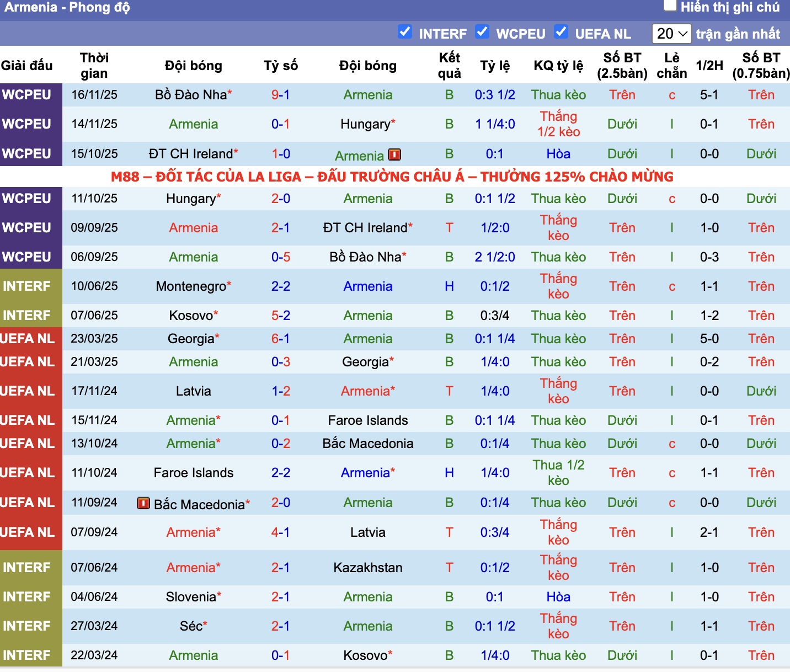Click the Thời gian column header
The width and height of the screenshot is (790, 672).
point(94,66)
